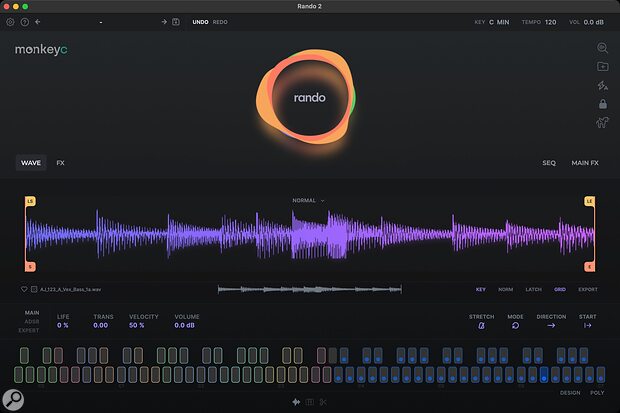Toggle the NORM option
The image size is (620, 413).
pos(505,290)
